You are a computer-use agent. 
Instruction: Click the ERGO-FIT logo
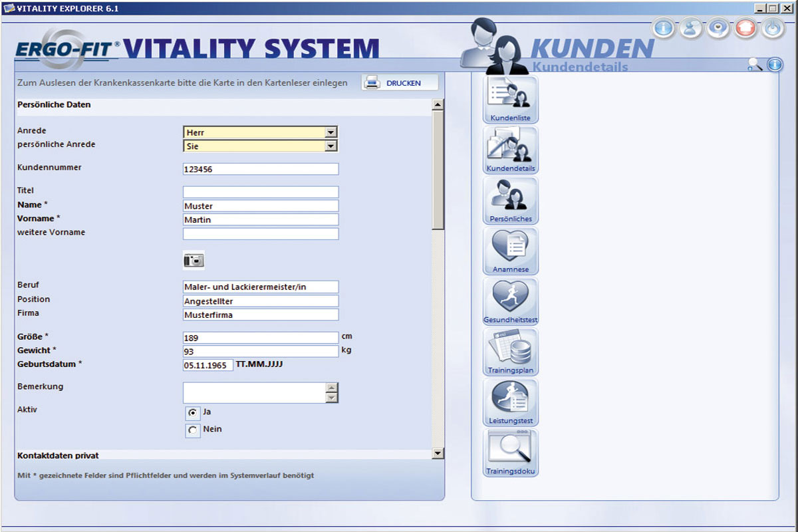tap(68, 49)
